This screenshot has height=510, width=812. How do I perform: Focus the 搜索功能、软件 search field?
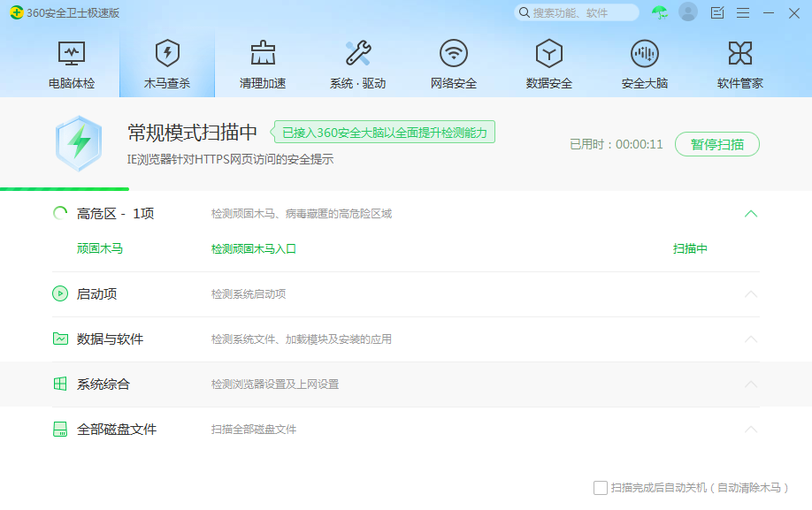tap(577, 12)
